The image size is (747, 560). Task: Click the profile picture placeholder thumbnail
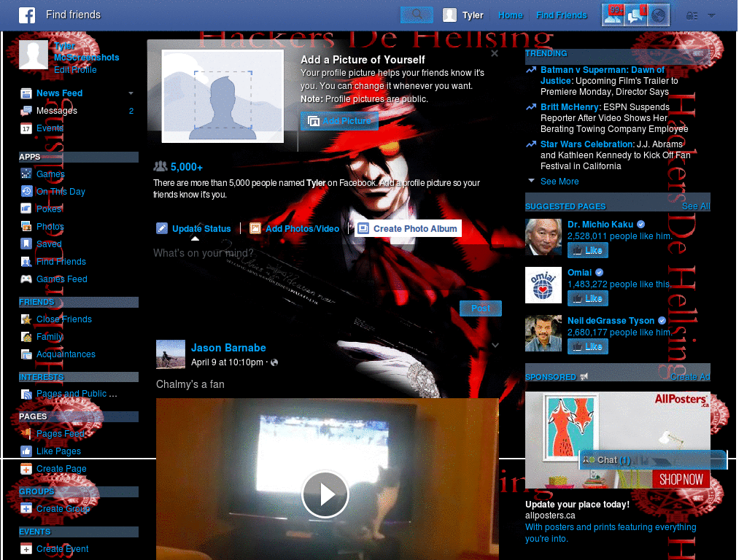coord(222,96)
